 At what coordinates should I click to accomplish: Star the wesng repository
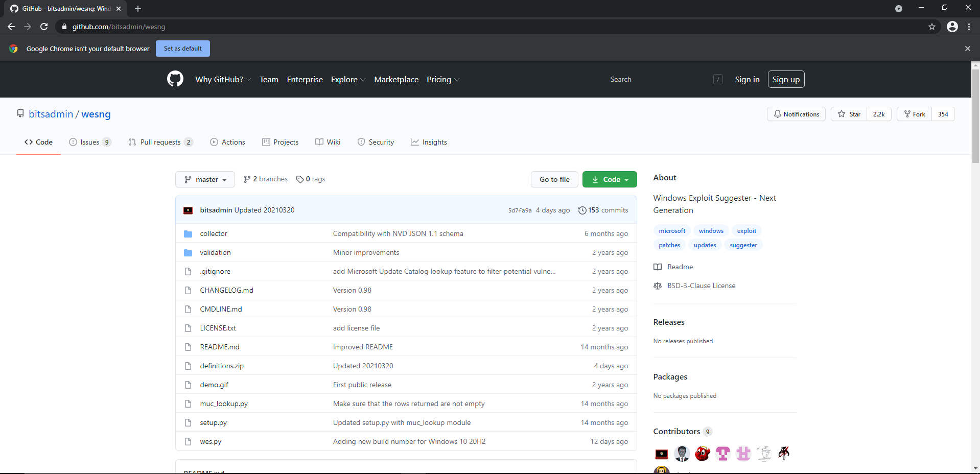point(849,114)
